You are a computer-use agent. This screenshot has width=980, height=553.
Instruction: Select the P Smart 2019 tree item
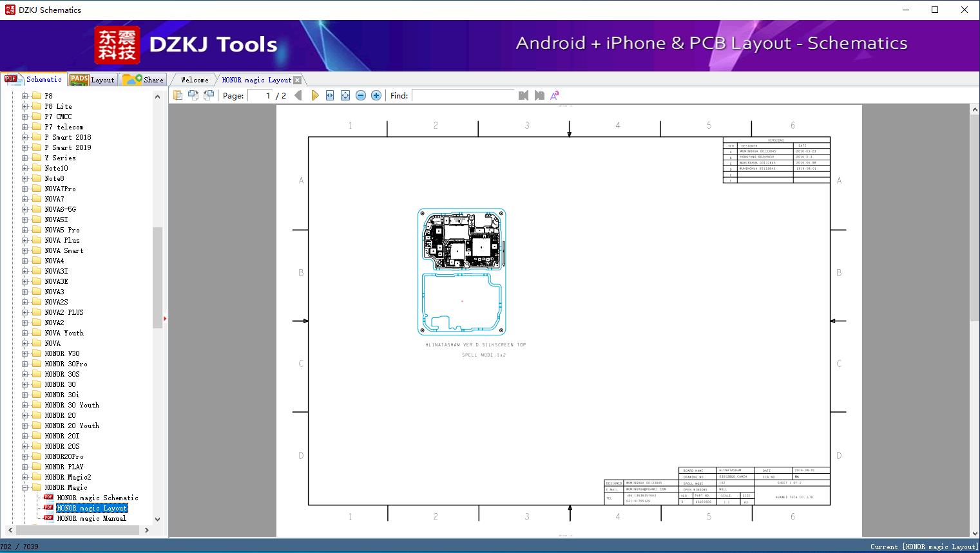coord(68,147)
